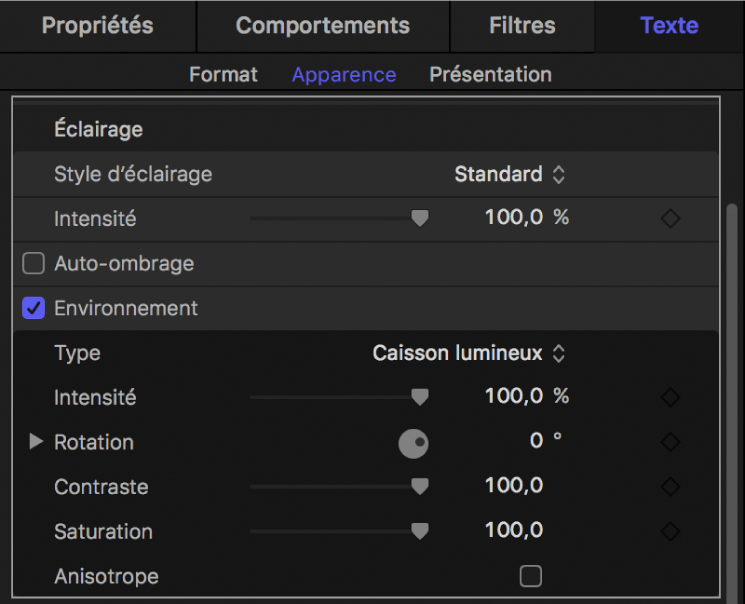Go to the Présentation pane

click(x=490, y=75)
